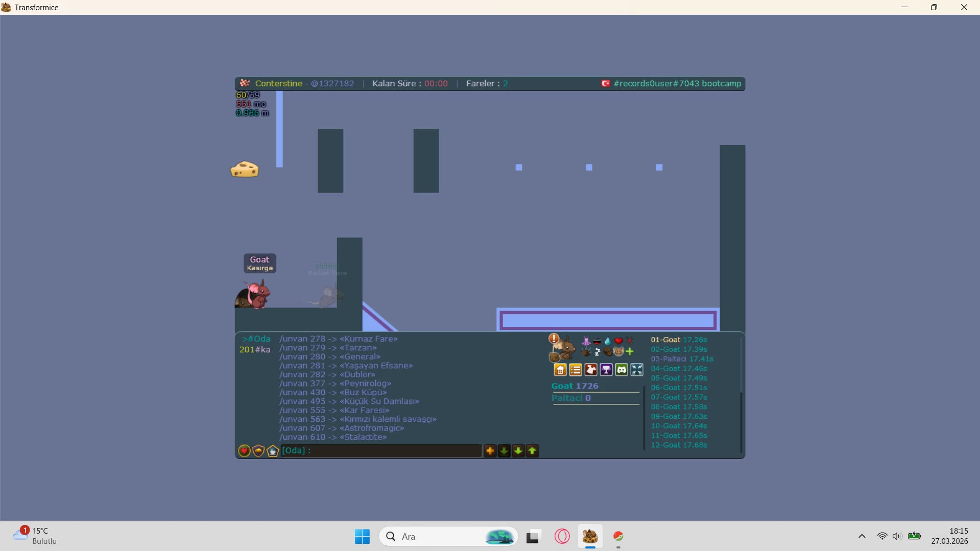Screen dimensions: 980x551
Task: Click chat line /unvan 281 «Yaşayan Efsane»
Action: 346,366
